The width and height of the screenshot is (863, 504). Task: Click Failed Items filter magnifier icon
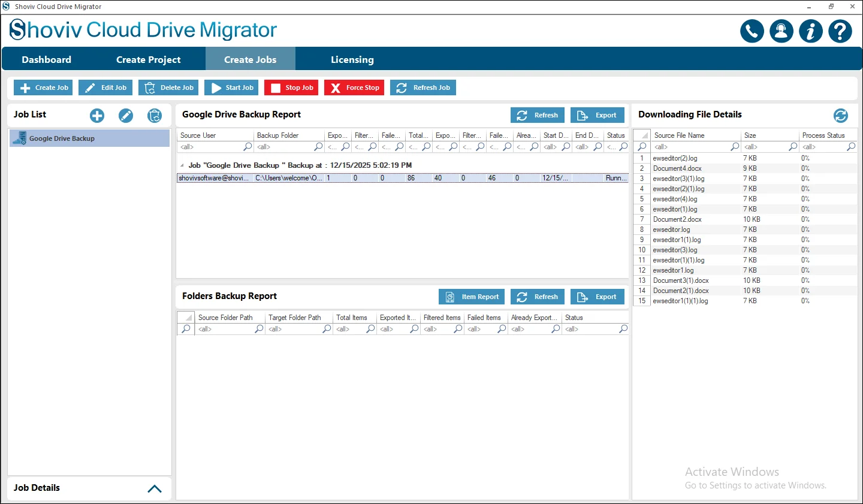pos(502,329)
